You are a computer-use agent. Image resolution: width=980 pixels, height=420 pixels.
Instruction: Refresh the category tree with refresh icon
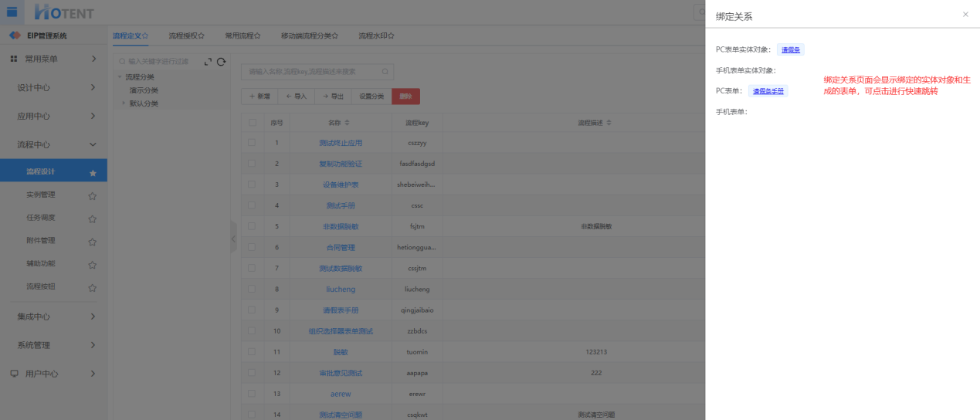coord(221,62)
